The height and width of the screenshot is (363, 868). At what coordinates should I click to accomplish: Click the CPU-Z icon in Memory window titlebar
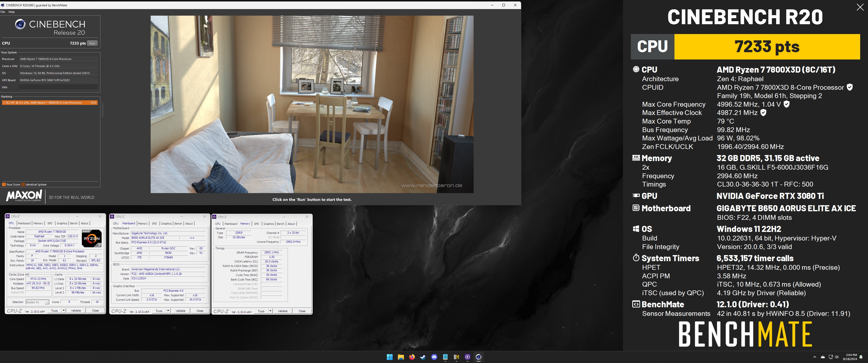click(214, 217)
